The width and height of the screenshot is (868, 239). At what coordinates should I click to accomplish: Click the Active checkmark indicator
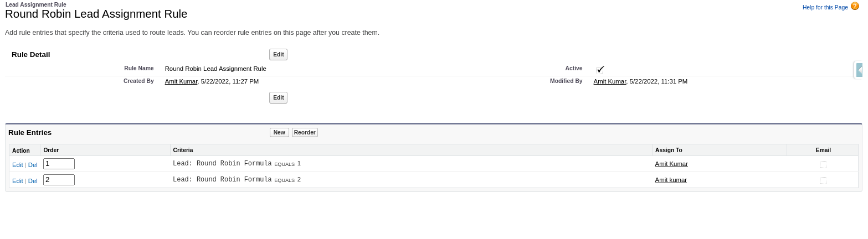click(600, 69)
